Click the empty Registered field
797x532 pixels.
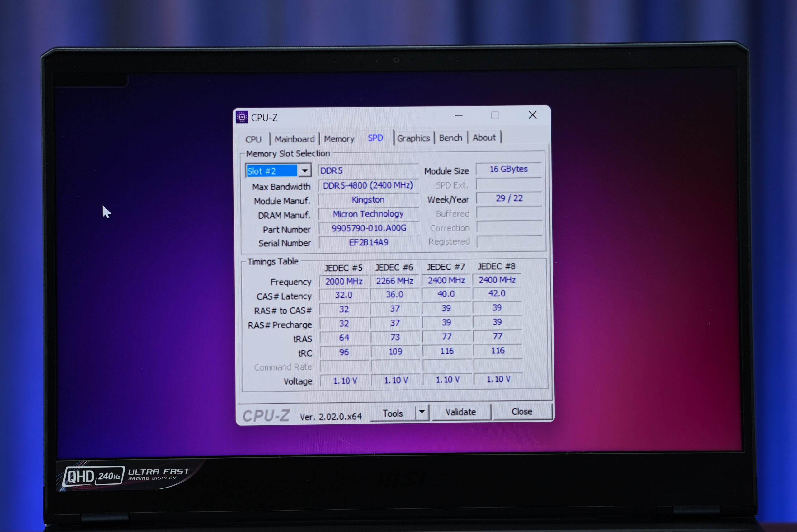click(510, 241)
